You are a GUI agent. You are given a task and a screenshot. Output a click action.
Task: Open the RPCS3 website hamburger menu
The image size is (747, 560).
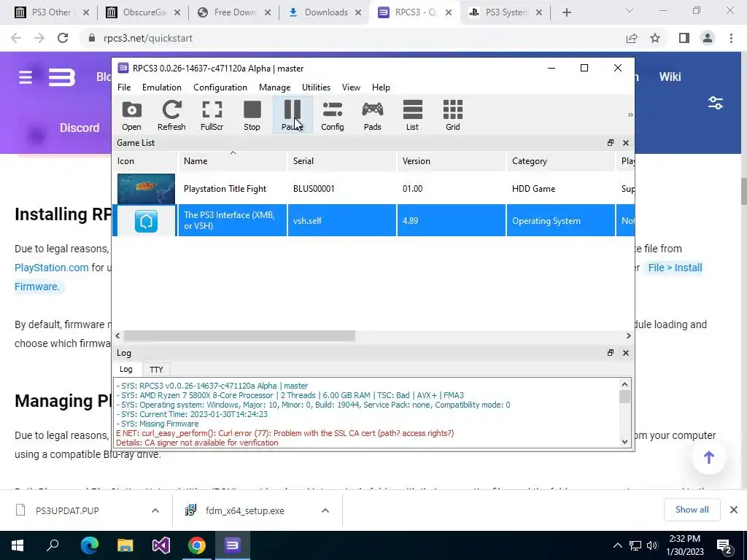pyautogui.click(x=26, y=77)
